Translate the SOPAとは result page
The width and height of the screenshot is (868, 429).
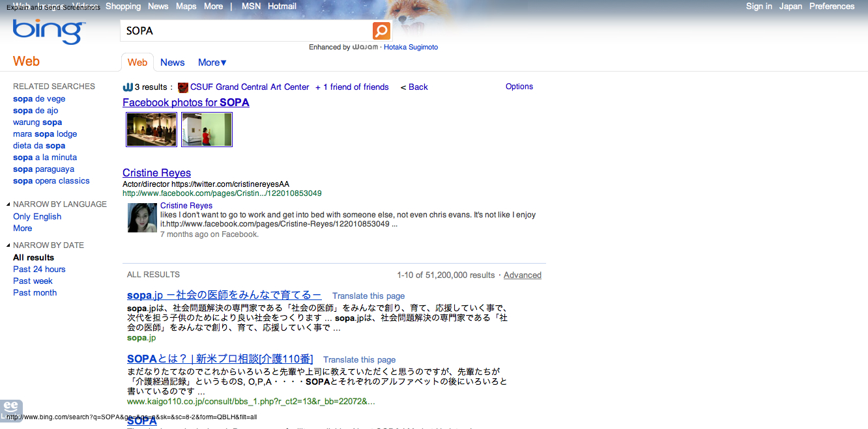coord(360,360)
